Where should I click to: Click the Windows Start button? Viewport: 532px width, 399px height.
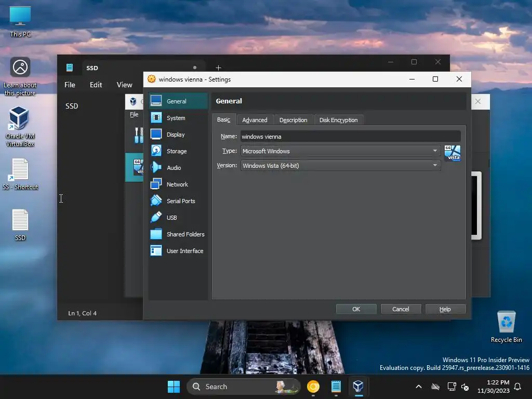click(174, 387)
